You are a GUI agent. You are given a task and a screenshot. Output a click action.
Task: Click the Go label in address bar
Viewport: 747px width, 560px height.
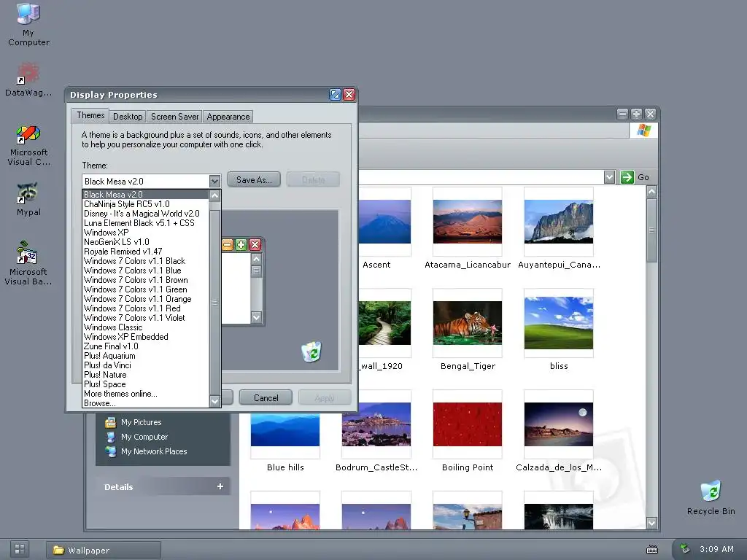pos(643,177)
